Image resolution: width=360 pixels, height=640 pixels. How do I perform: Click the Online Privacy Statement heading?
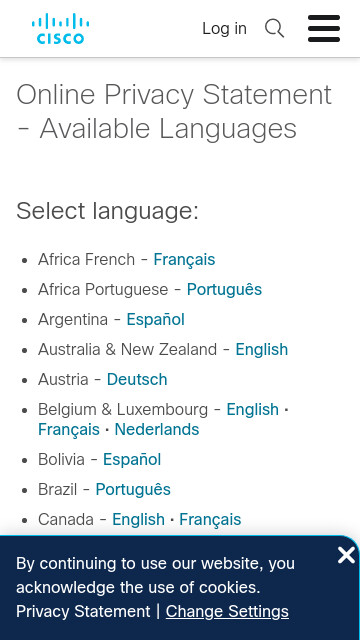[174, 111]
